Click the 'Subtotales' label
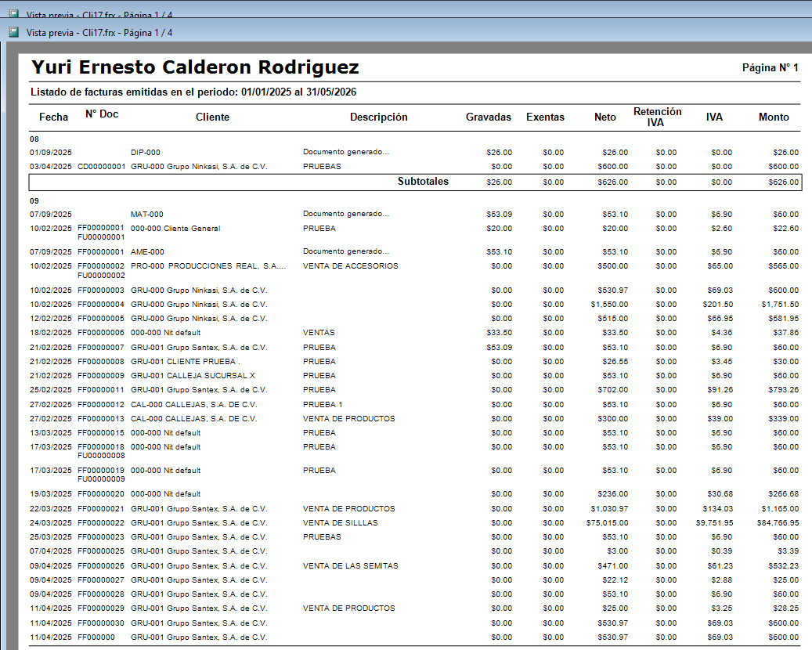Screen dimensions: 812x650 (423, 181)
